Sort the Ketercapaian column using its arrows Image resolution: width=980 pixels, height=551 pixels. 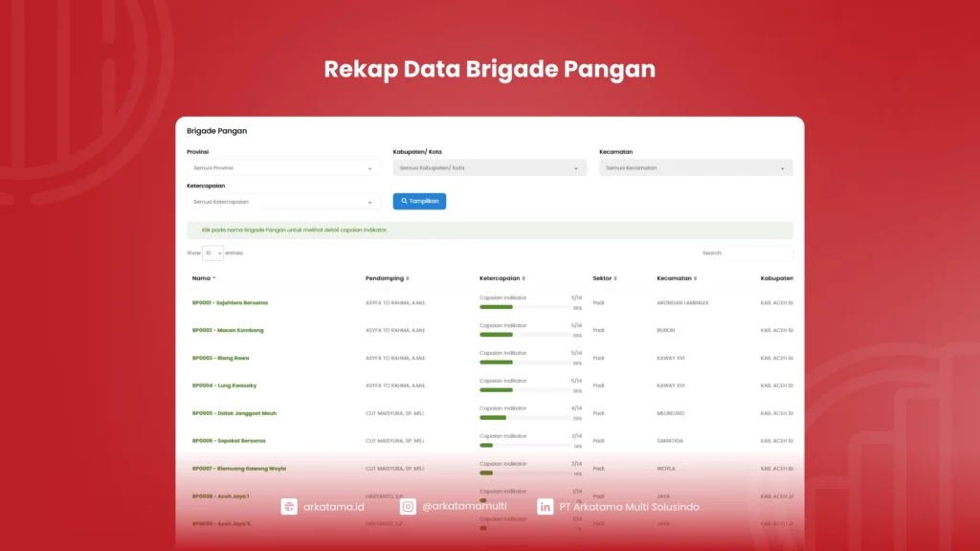523,278
